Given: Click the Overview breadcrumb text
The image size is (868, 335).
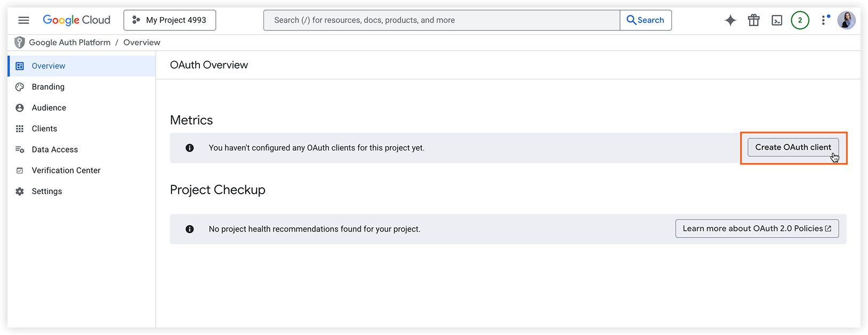Looking at the screenshot, I should click(x=142, y=43).
